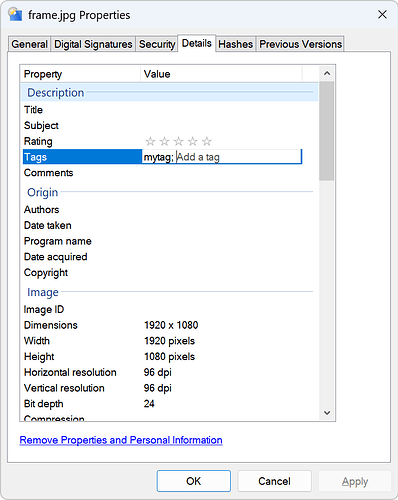This screenshot has height=500, width=398.
Task: Open Remove Properties and Personal Information link
Action: pyautogui.click(x=121, y=440)
